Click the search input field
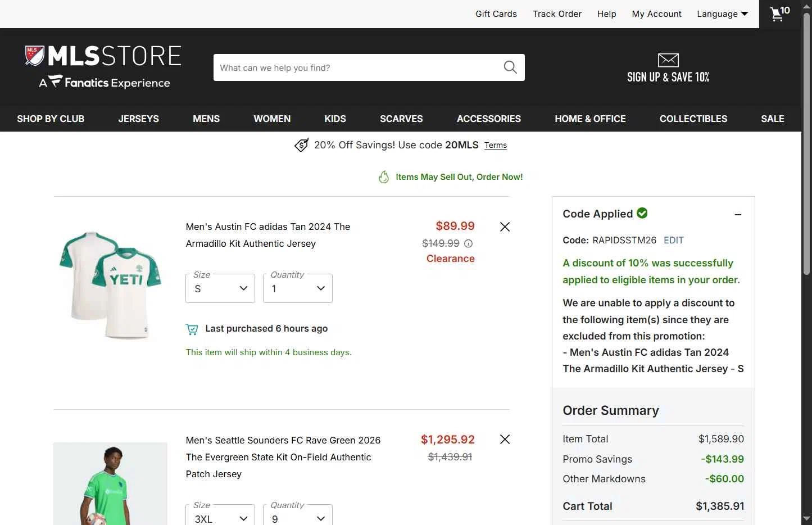The height and width of the screenshot is (525, 812). coord(358,67)
